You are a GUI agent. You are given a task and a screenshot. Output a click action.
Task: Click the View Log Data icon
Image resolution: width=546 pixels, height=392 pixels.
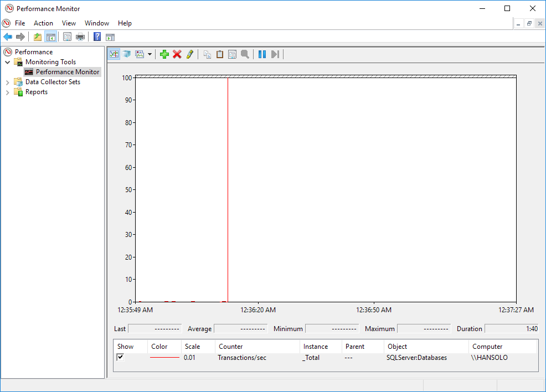[x=126, y=54]
